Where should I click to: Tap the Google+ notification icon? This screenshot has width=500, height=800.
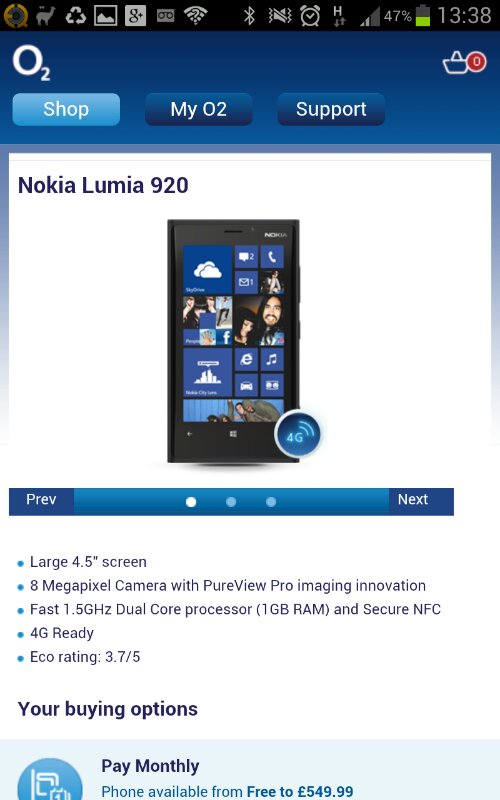[135, 15]
